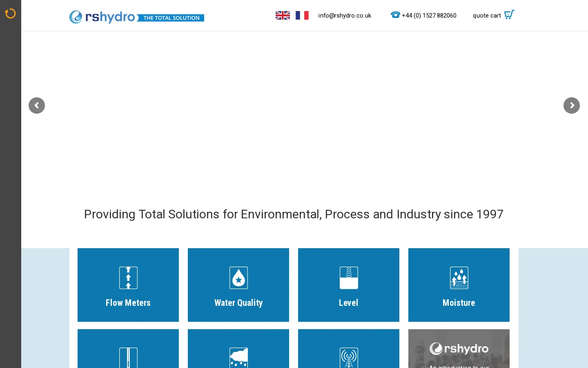Screen dimensions: 588x368
Task: Click the Moisture droplets icon
Action: (459, 278)
